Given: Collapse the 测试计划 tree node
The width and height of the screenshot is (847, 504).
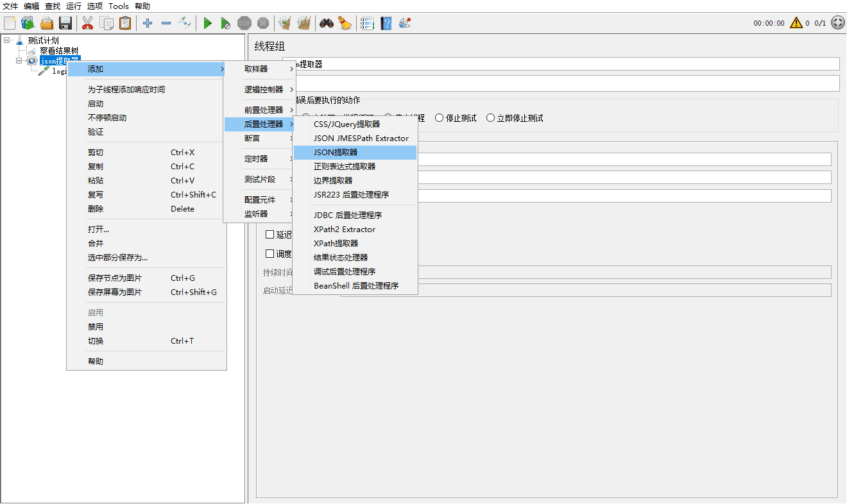Looking at the screenshot, I should tap(6, 40).
